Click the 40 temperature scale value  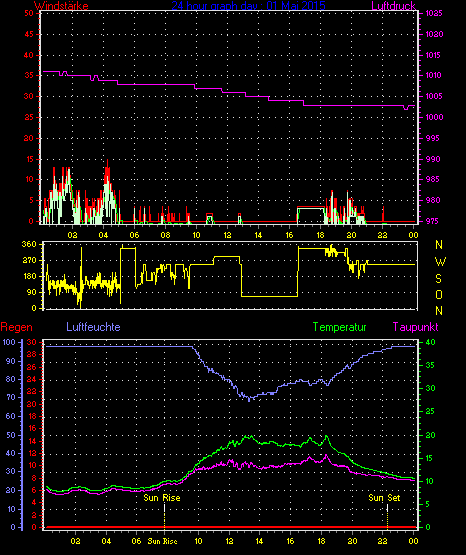pyautogui.click(x=430, y=342)
